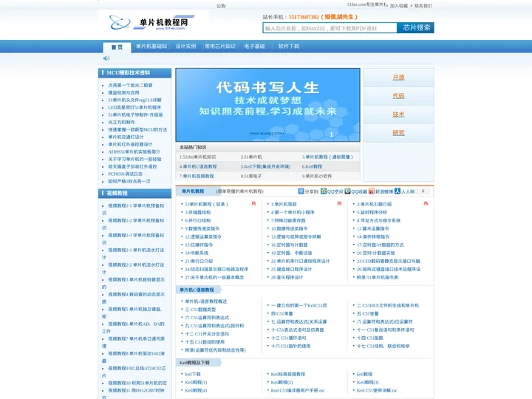Click the 研究 link in right panel
The height and width of the screenshot is (399, 532).
coord(398,133)
